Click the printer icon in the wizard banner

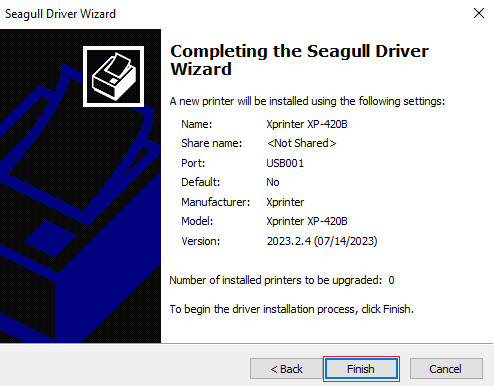(113, 76)
